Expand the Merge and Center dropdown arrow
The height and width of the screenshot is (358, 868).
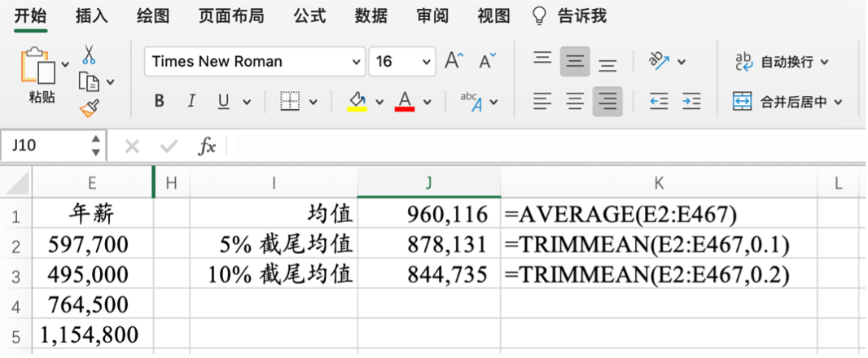[x=838, y=103]
